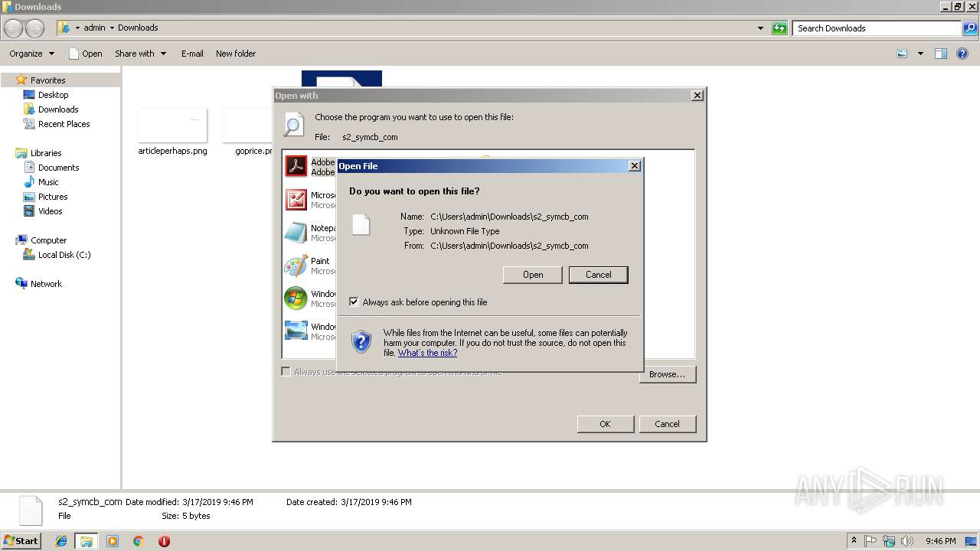980x551 pixels.
Task: Click the blank file icon in Open File
Action: point(361,224)
